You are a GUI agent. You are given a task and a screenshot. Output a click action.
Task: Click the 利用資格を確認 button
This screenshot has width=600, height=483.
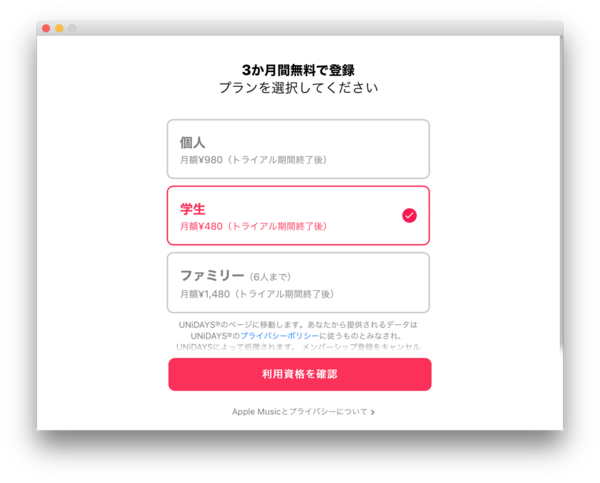(300, 374)
